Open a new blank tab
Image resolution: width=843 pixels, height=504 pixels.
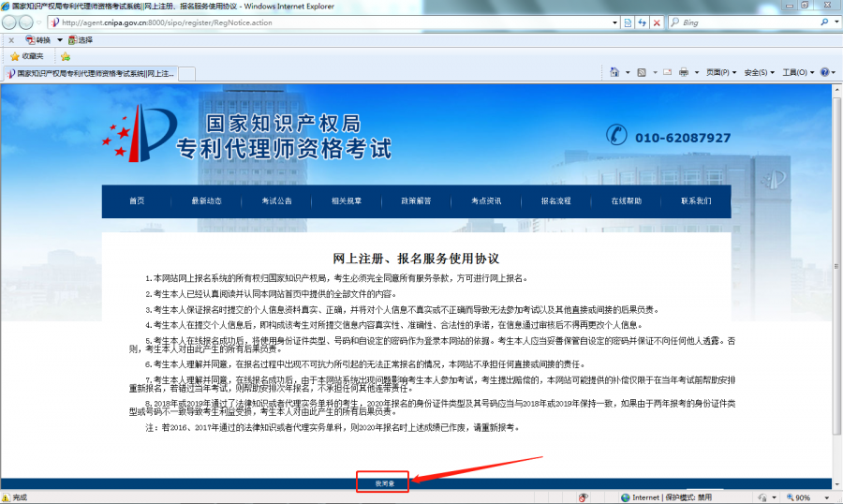coord(186,74)
